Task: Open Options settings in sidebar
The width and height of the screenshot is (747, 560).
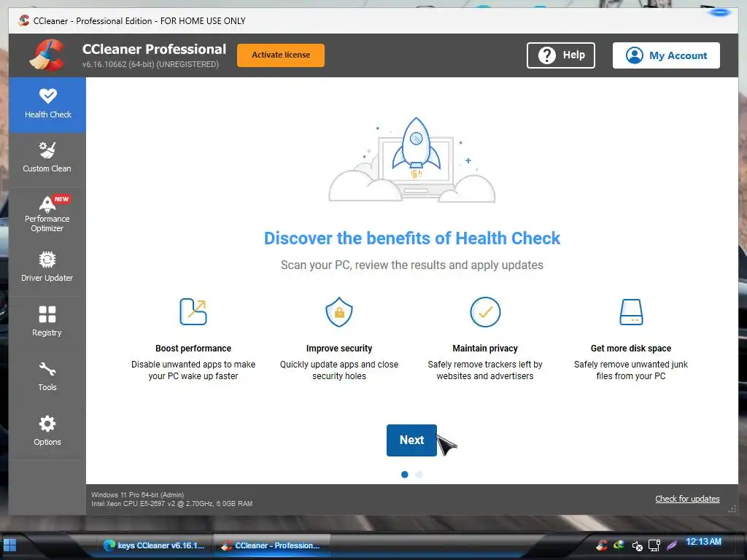Action: pyautogui.click(x=47, y=432)
